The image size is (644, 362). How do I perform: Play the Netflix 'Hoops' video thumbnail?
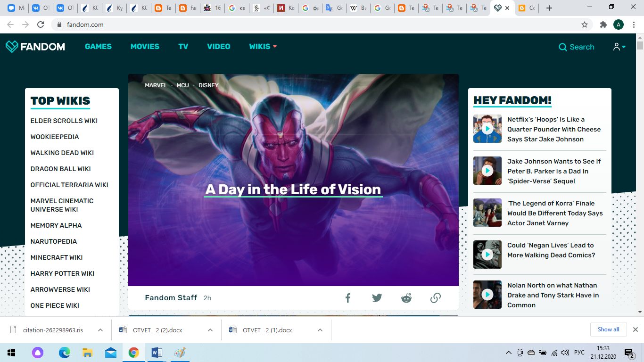click(x=487, y=129)
